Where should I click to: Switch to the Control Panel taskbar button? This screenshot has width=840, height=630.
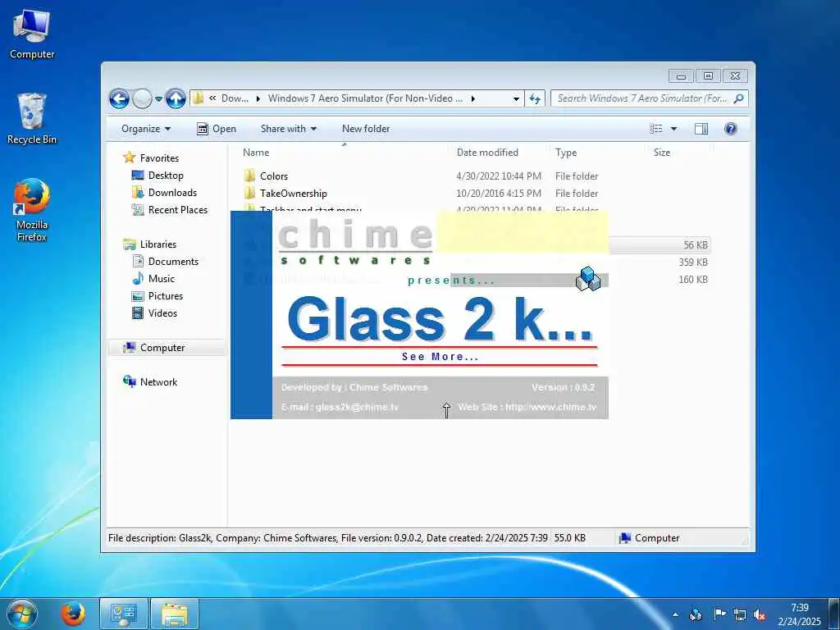click(124, 614)
